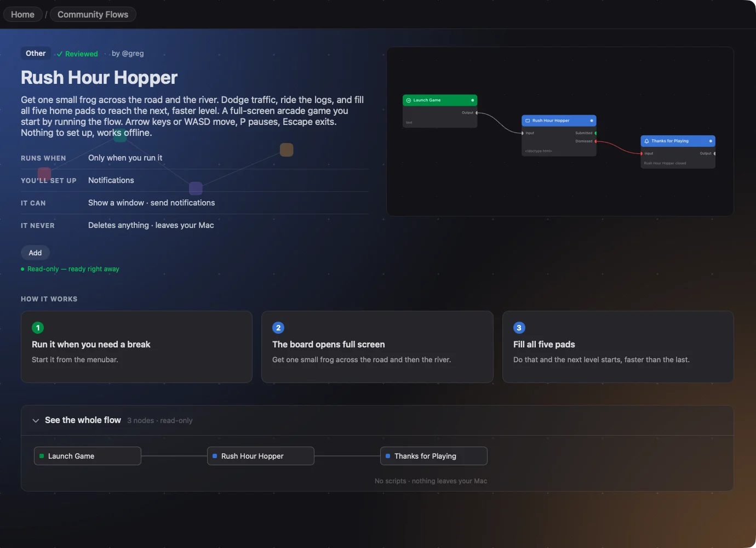
Task: Click step 1 number badge
Action: (38, 328)
